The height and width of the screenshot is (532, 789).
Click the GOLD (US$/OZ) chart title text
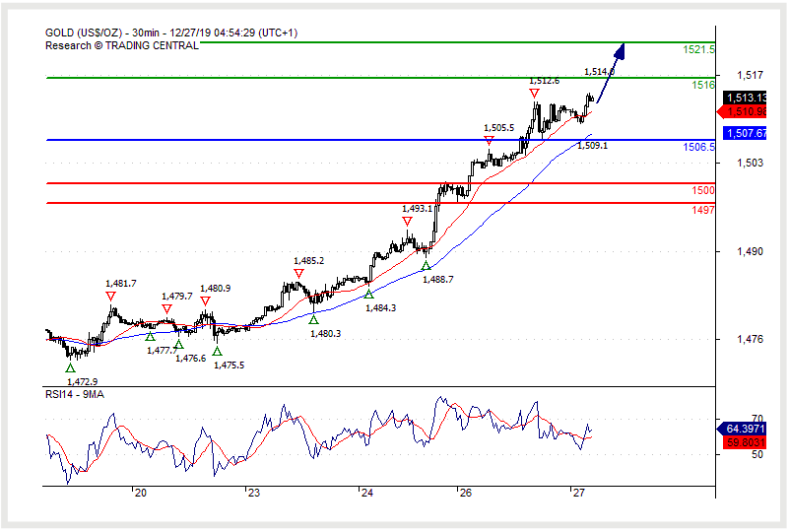[x=87, y=33]
